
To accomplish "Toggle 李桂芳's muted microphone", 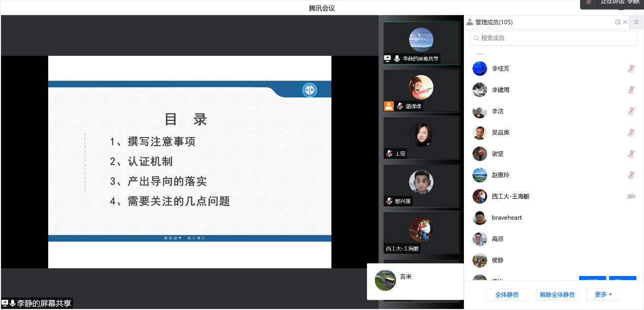I will coord(631,68).
